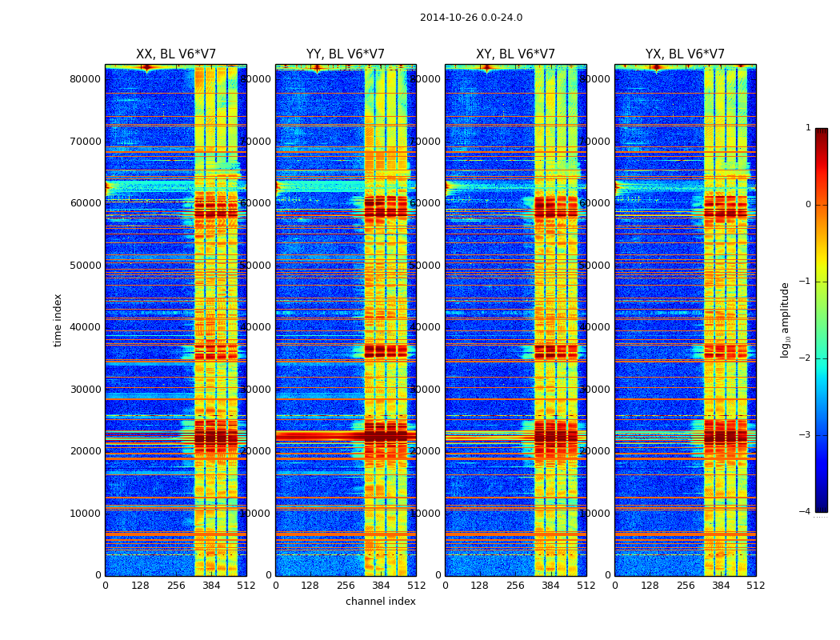Click the center of the YX heatmap panel
The image size is (840, 640).
[x=685, y=320]
